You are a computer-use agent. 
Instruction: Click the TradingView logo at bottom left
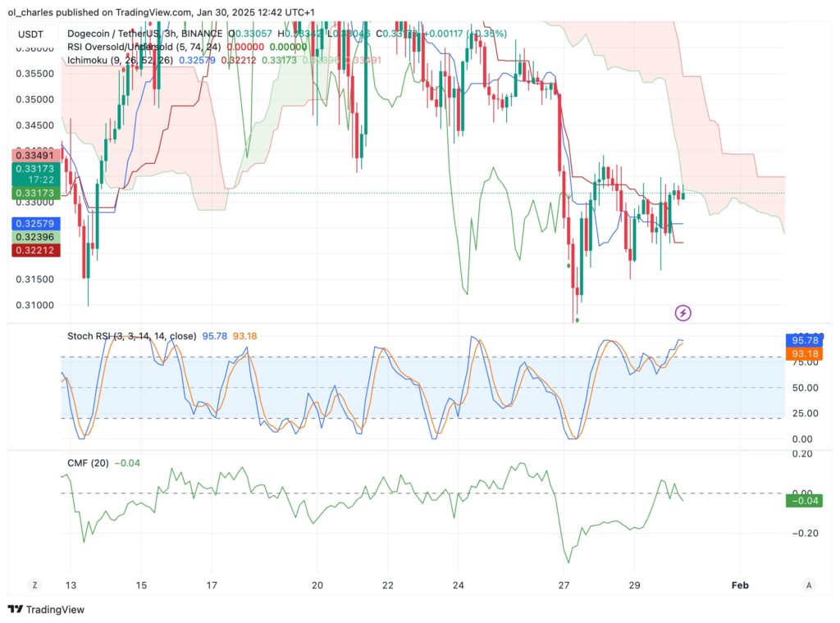pos(45,610)
